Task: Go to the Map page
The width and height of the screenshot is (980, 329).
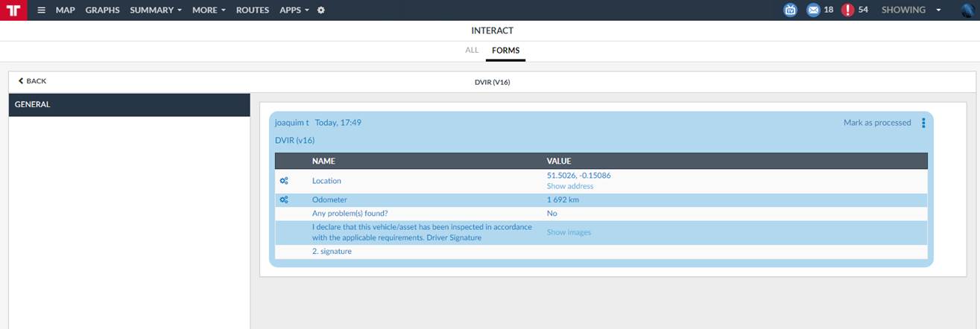Action: [x=66, y=10]
